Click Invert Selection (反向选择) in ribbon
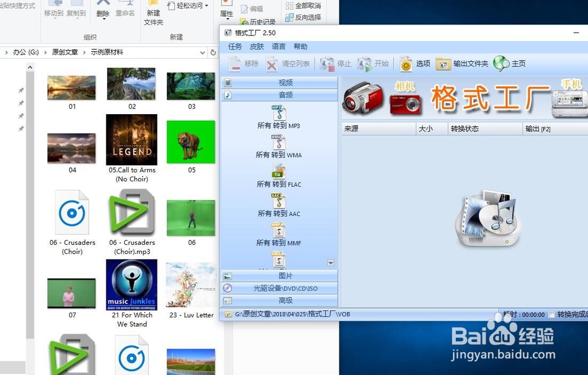 tap(303, 17)
